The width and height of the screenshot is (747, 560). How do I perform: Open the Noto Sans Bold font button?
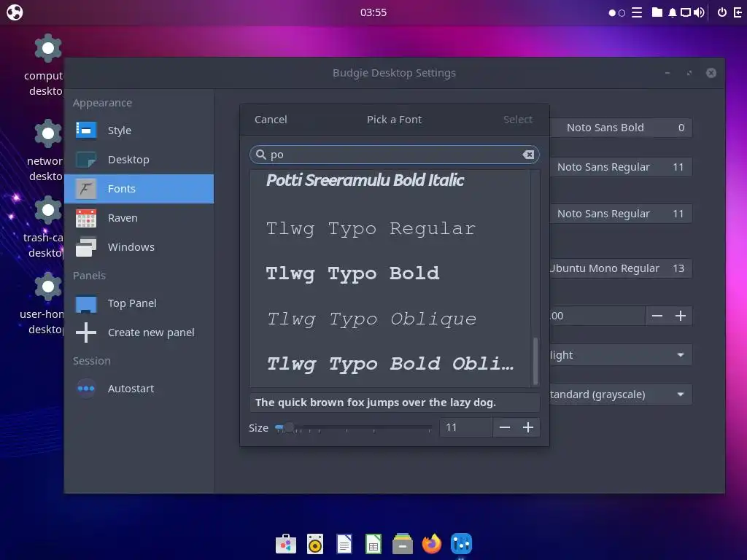pos(621,128)
